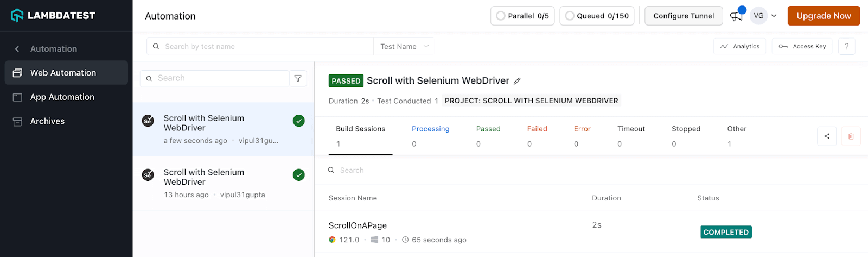868x257 pixels.
Task: Click the Configure Tunnel button
Action: [x=683, y=16]
